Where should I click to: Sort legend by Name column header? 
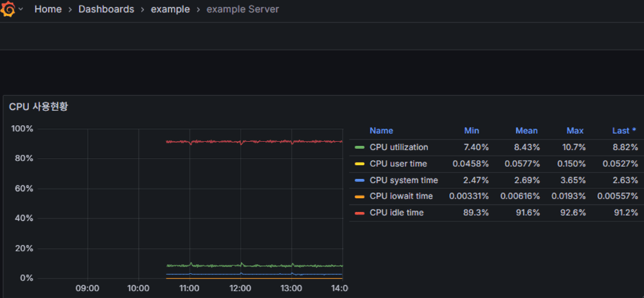[381, 131]
